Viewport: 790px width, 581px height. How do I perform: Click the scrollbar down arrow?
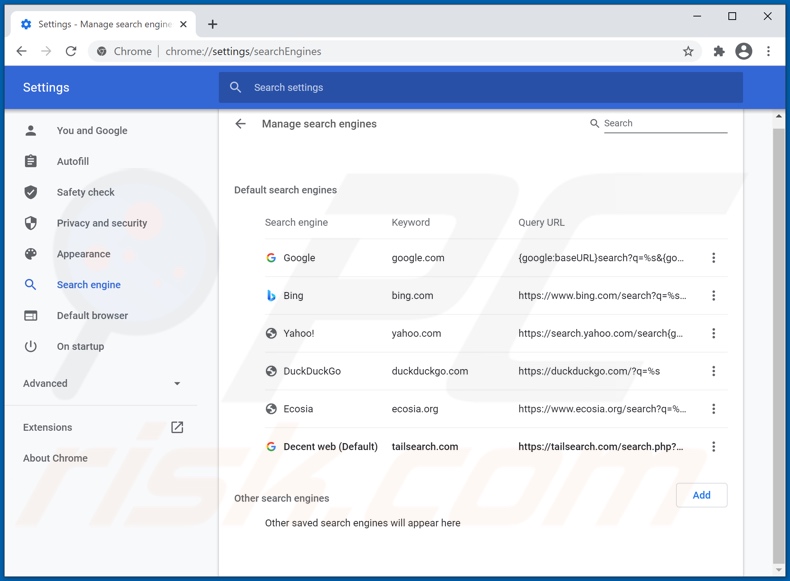(778, 570)
